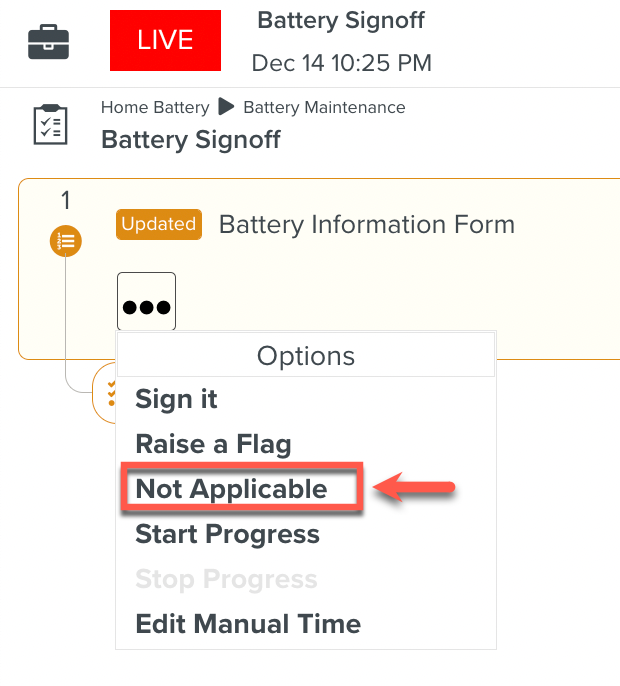Click the briefcase icon in the header

click(48, 42)
